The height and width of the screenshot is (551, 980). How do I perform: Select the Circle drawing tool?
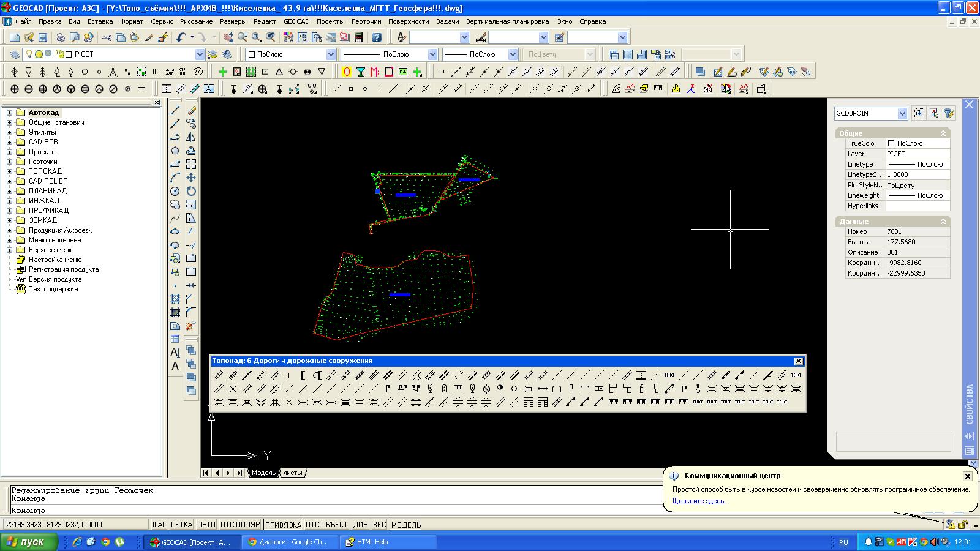click(175, 191)
